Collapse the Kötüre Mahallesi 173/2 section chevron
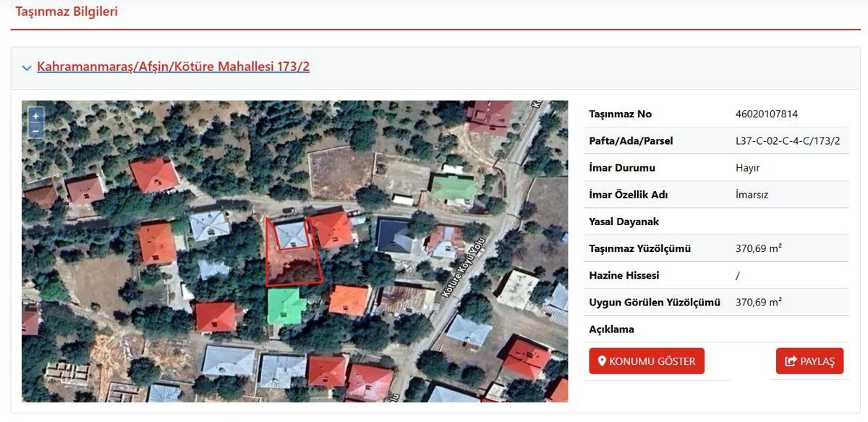Screen dimensions: 868x422 coord(27,68)
